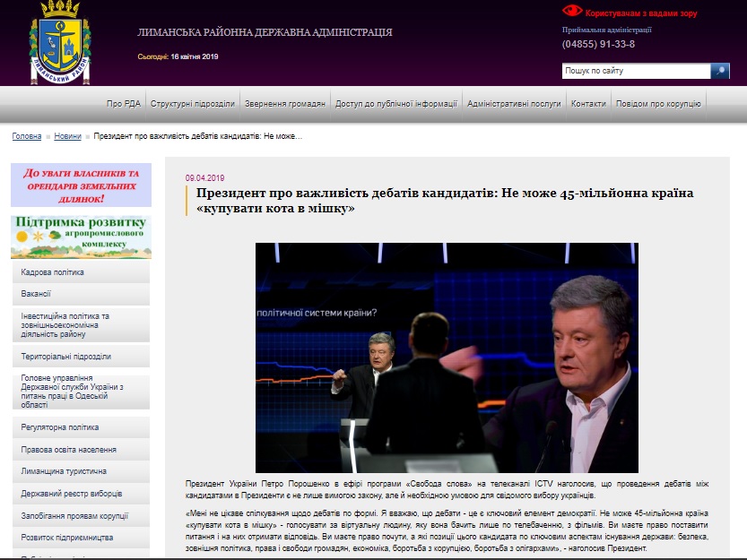Screen dimensions: 747x560
Task: Click the debate article photo
Action: [447, 357]
